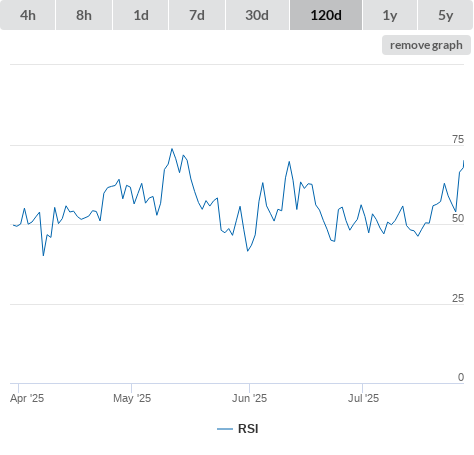The image size is (474, 455).
Task: Click the remove graph button
Action: coord(426,45)
